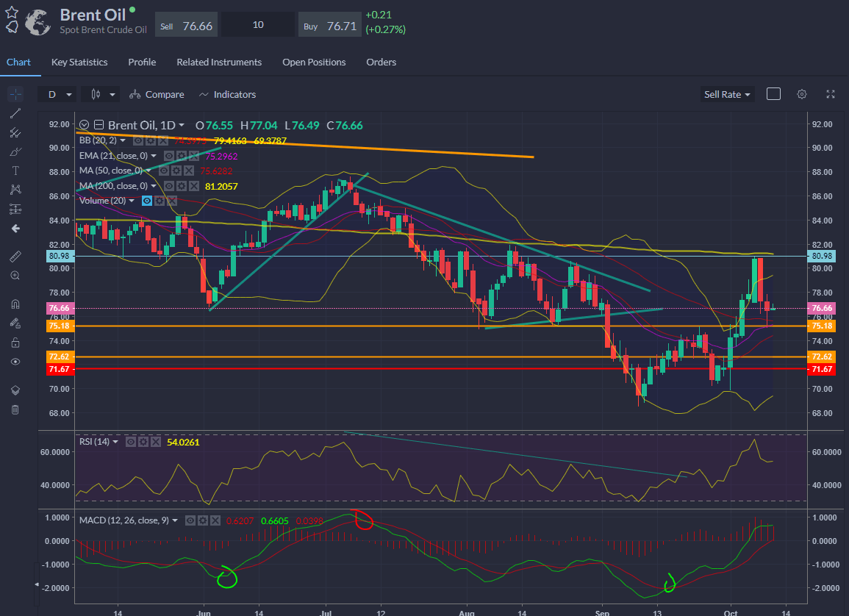Add Brent Oil to favorites with star
This screenshot has width=849, height=616.
click(x=12, y=12)
